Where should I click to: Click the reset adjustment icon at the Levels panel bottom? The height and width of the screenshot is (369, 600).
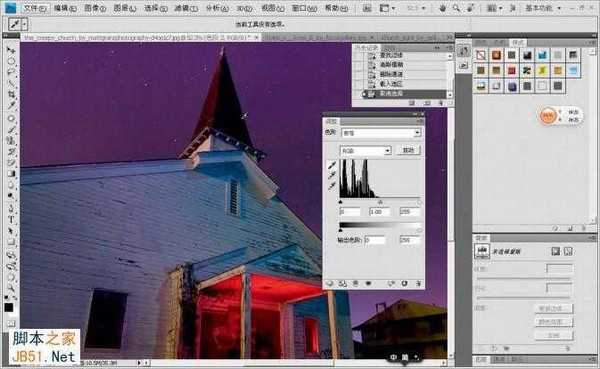(x=404, y=284)
